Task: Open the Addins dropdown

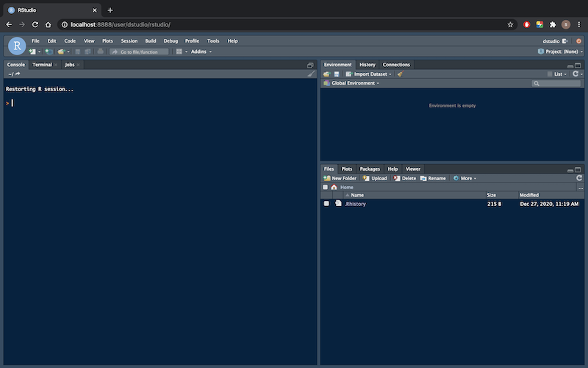Action: point(201,52)
